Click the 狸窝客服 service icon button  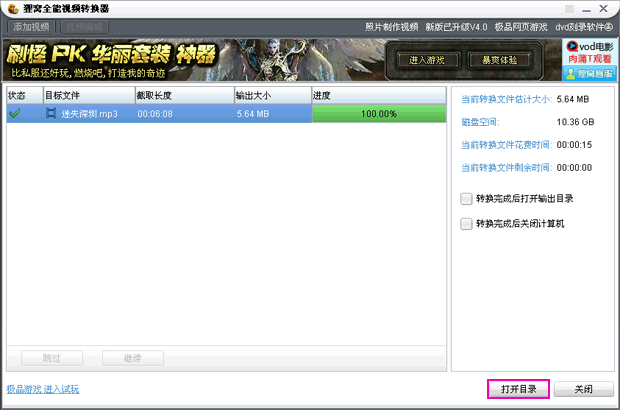(x=589, y=74)
